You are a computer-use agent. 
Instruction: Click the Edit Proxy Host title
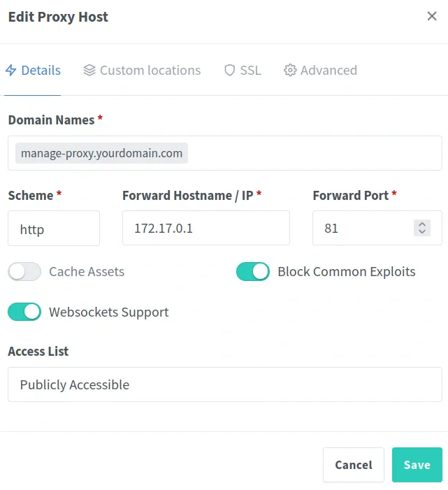[x=58, y=17]
